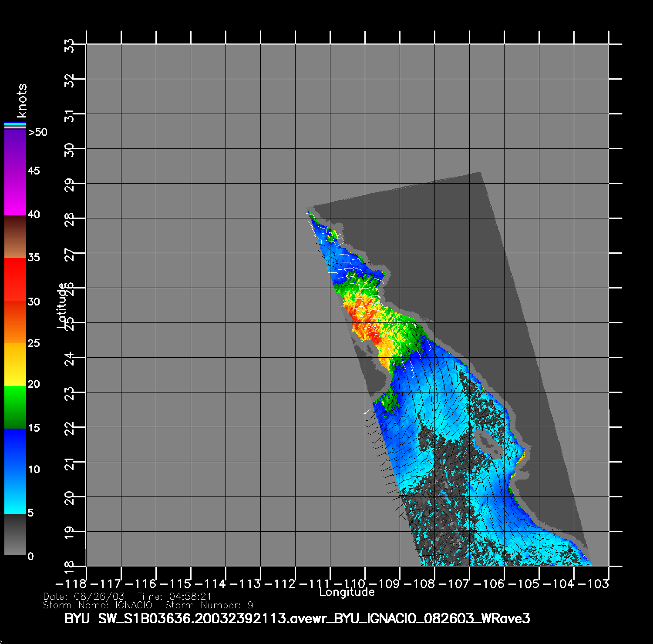Select the green 15-20 knots legend band
Viewport: 653px width, 644px height.
click(15, 407)
